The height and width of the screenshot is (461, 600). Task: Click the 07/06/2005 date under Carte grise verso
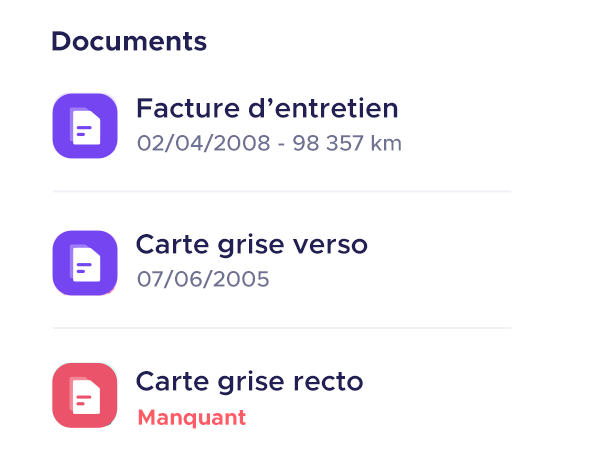[203, 279]
